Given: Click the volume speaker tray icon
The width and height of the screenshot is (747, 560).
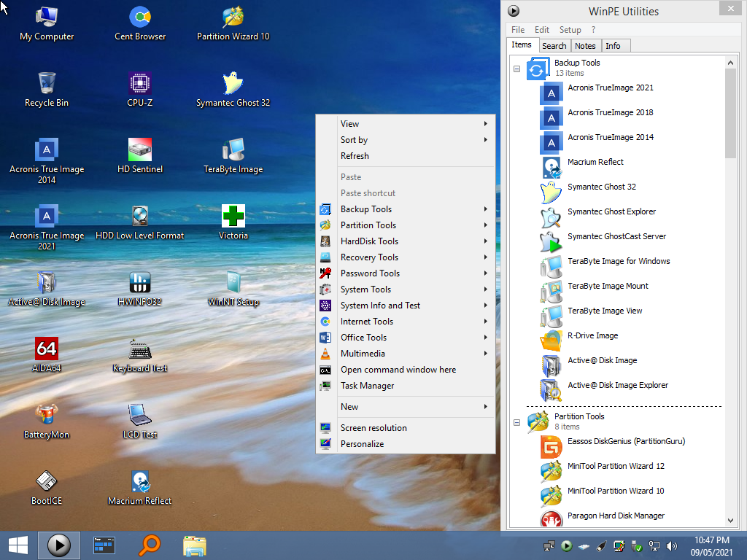Looking at the screenshot, I should (x=672, y=546).
